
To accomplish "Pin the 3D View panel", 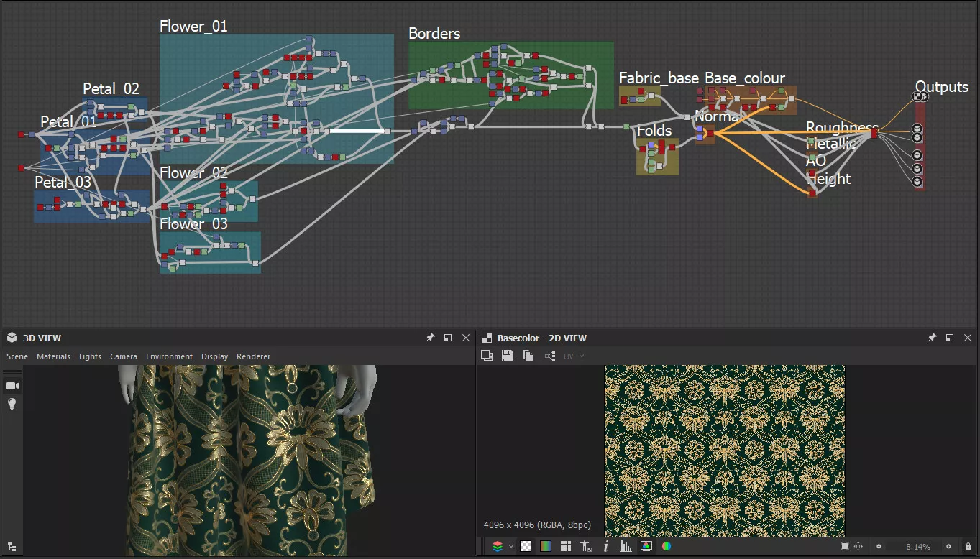I will coord(430,338).
